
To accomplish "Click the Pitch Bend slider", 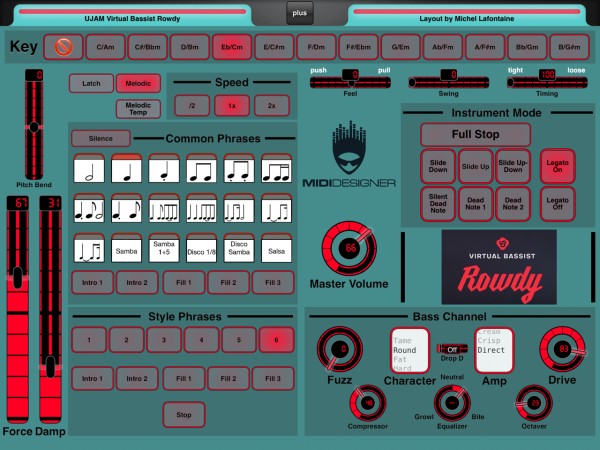I will (x=34, y=124).
